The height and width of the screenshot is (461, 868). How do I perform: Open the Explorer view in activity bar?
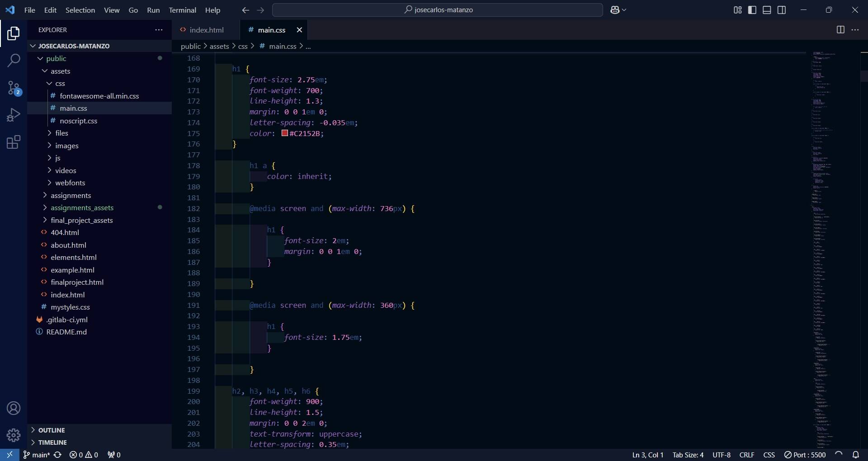point(14,33)
